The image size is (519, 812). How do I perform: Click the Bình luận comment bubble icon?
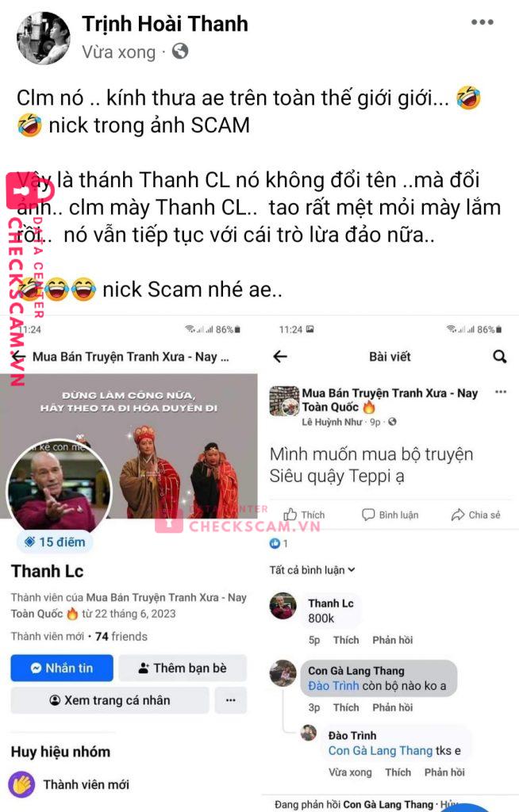point(368,515)
